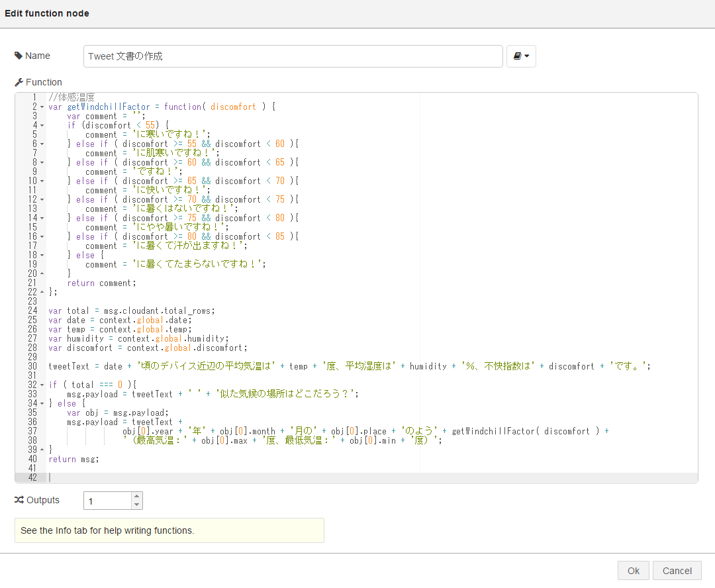Click 'tweetText' at the start of line 30
This screenshot has height=588, width=715.
point(70,366)
